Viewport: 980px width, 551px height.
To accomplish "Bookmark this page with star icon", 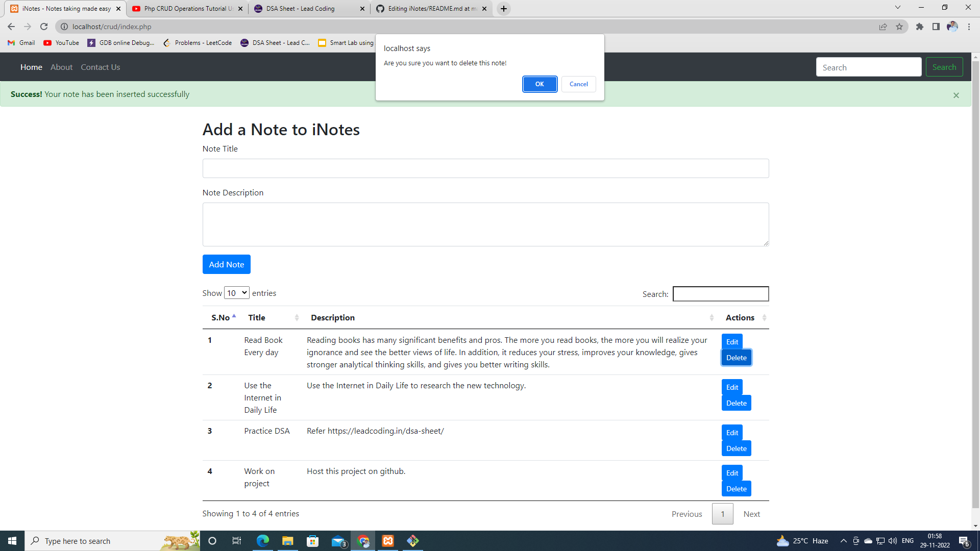I will [899, 27].
